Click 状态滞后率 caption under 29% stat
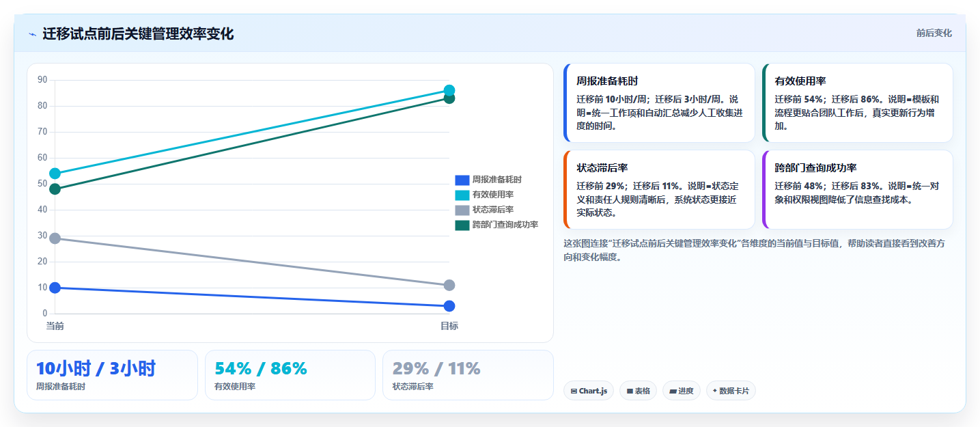This screenshot has height=427, width=980. (412, 387)
